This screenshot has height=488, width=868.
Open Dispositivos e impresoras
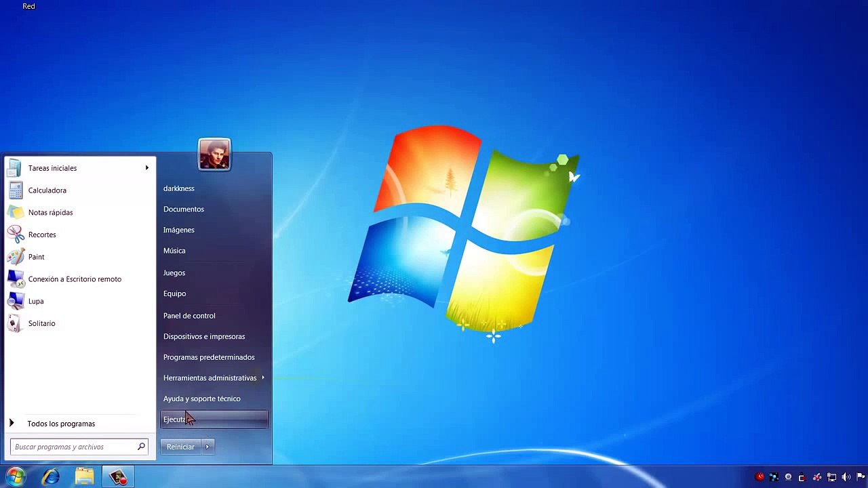point(204,336)
